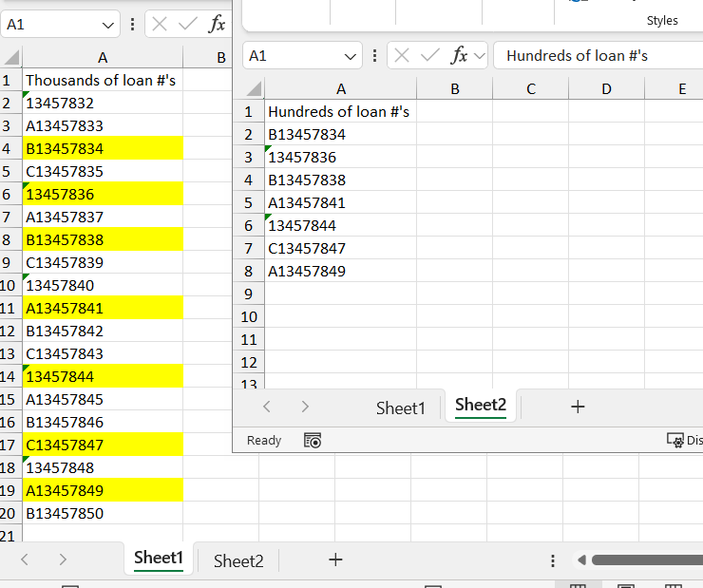The image size is (703, 588).
Task: Switch to Sheet2 tab in the back window
Action: pyautogui.click(x=238, y=560)
